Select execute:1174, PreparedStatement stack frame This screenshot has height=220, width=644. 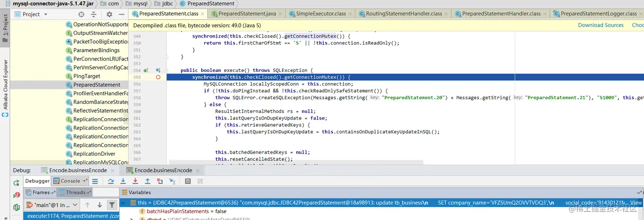(x=71, y=216)
